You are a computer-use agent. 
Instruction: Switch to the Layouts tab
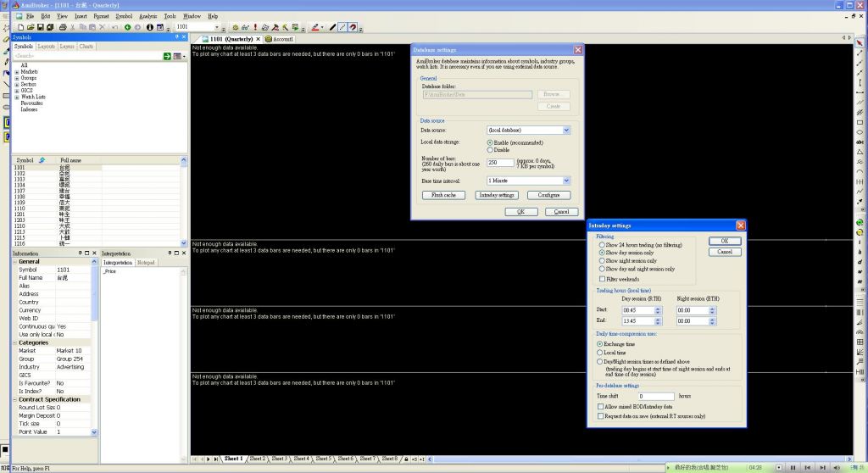click(46, 47)
